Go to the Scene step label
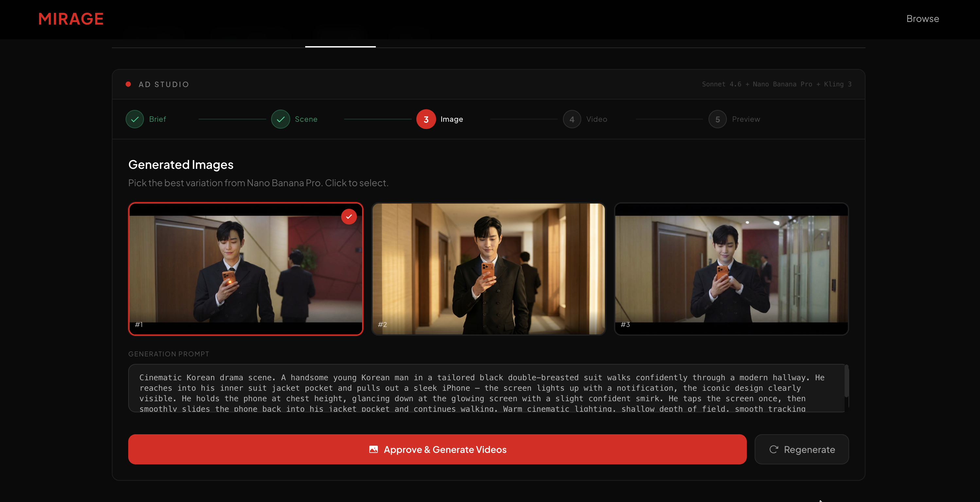The image size is (980, 502). pyautogui.click(x=306, y=119)
